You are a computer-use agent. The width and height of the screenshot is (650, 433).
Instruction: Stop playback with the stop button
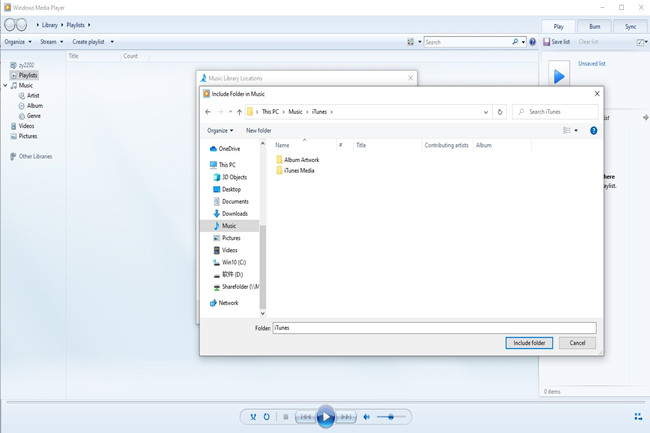pos(286,417)
